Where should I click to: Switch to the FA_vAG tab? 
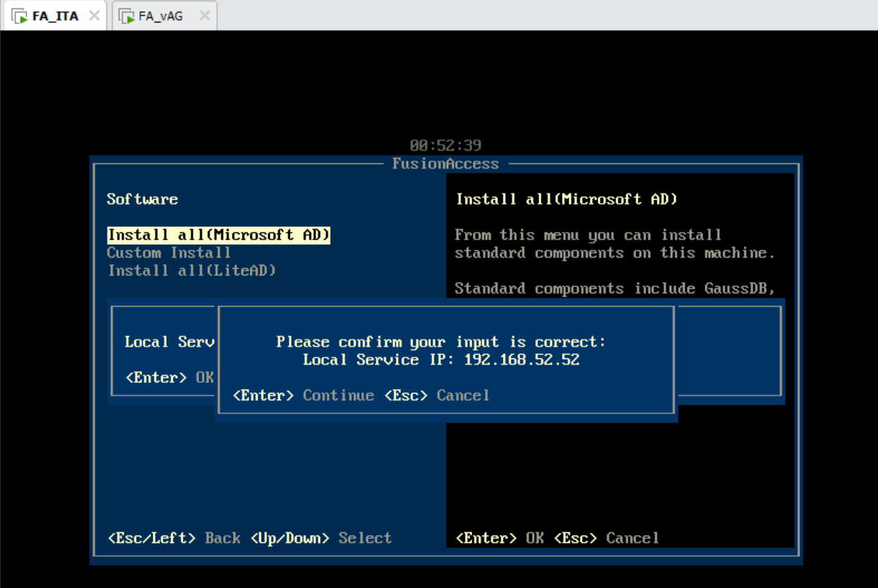(163, 16)
